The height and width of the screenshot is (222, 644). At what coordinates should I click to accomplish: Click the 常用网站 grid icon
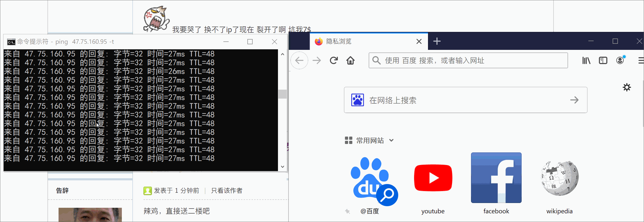[349, 140]
